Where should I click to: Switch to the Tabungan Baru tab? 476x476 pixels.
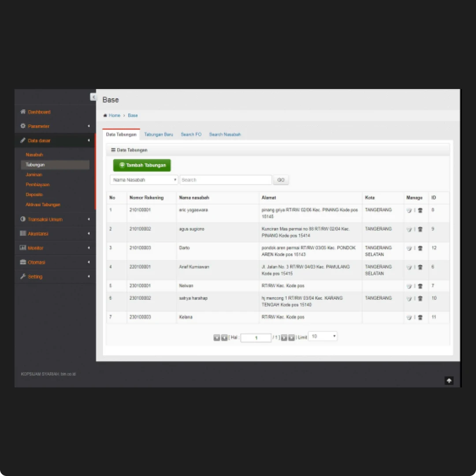tap(158, 134)
